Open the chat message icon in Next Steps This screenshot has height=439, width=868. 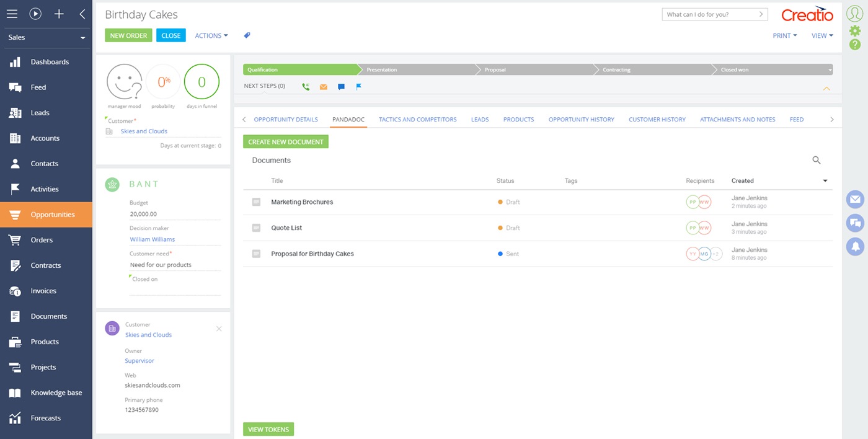pos(341,87)
